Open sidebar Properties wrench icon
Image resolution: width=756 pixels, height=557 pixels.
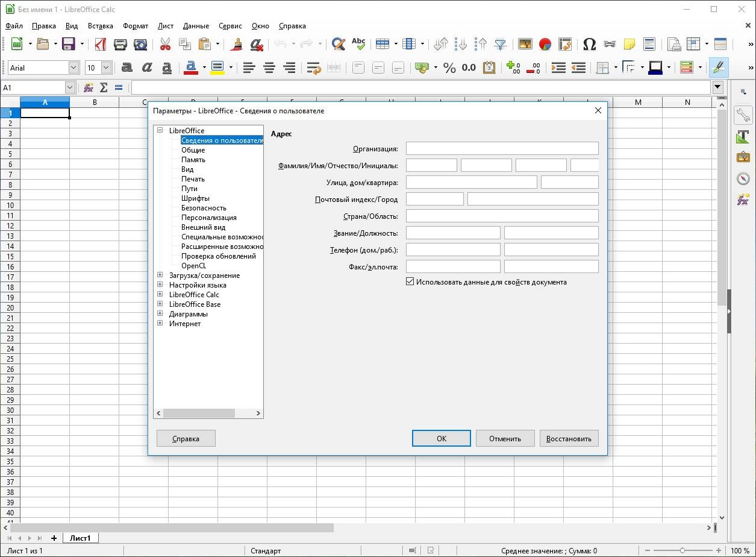click(743, 114)
